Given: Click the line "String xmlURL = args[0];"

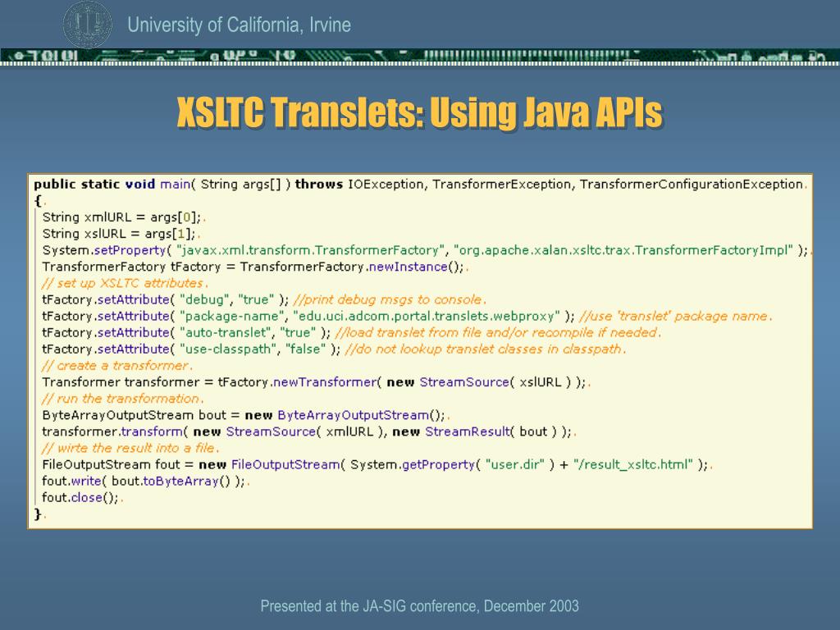Looking at the screenshot, I should tap(122, 217).
